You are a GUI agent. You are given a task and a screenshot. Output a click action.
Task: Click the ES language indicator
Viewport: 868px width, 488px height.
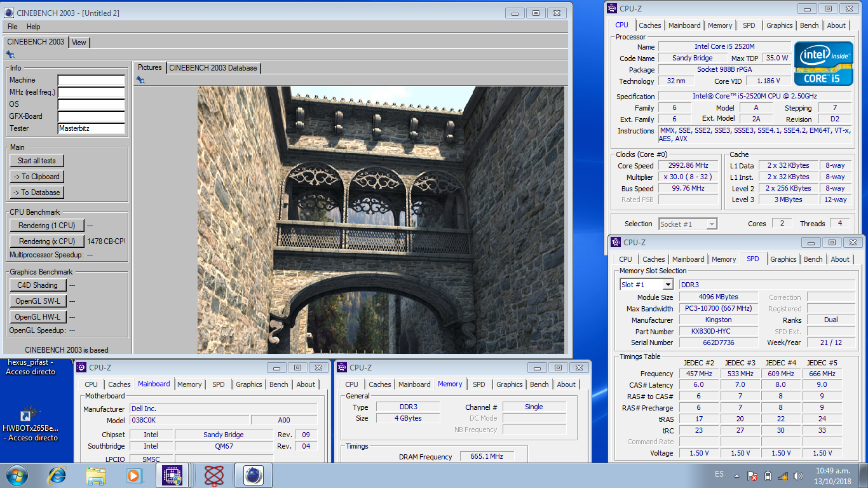pos(719,474)
